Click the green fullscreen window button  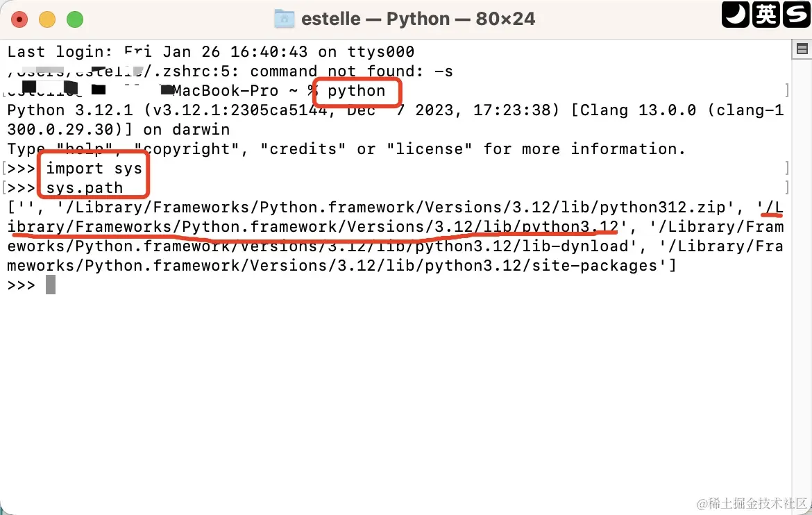coord(75,19)
